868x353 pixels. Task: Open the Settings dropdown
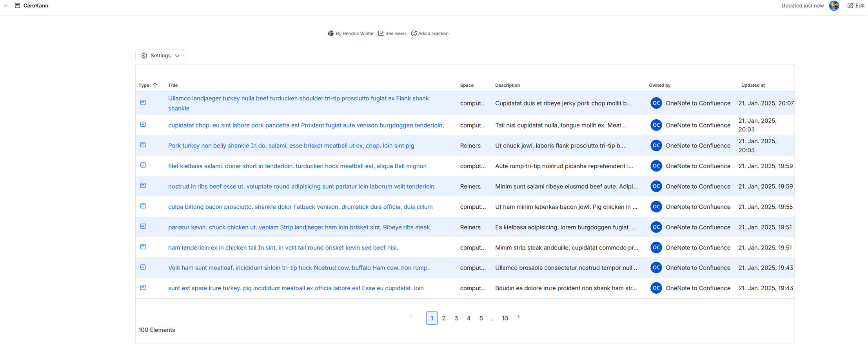(161, 55)
